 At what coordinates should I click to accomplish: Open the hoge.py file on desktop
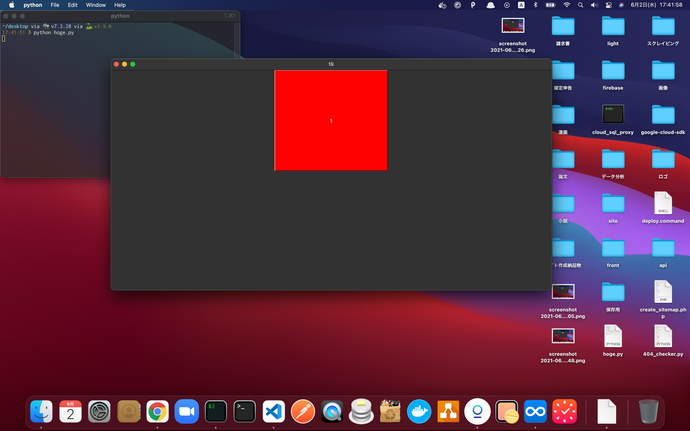(612, 336)
